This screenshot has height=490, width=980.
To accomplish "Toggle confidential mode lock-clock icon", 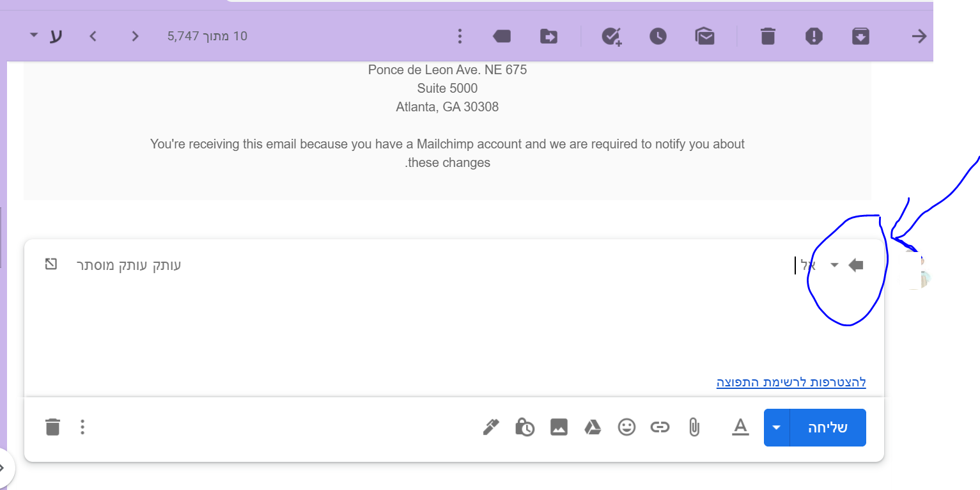I will pyautogui.click(x=525, y=427).
